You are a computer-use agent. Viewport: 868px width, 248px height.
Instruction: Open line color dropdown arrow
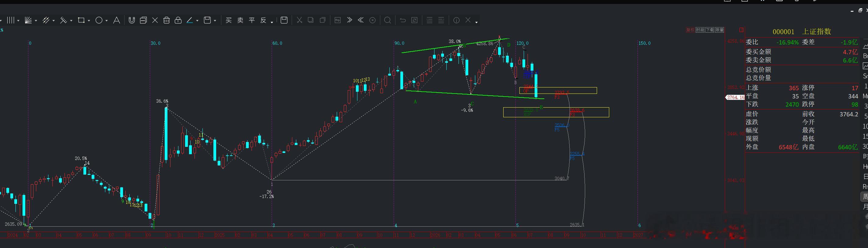[197, 21]
